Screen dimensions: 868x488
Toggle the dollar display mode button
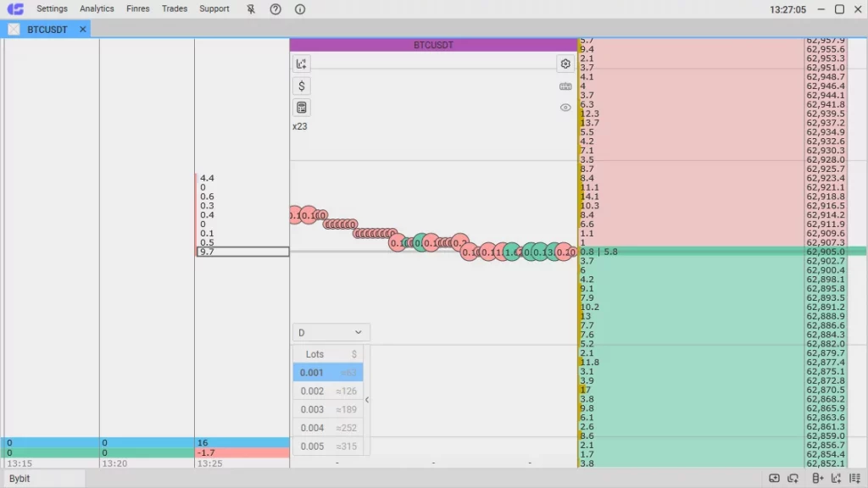pyautogui.click(x=301, y=86)
